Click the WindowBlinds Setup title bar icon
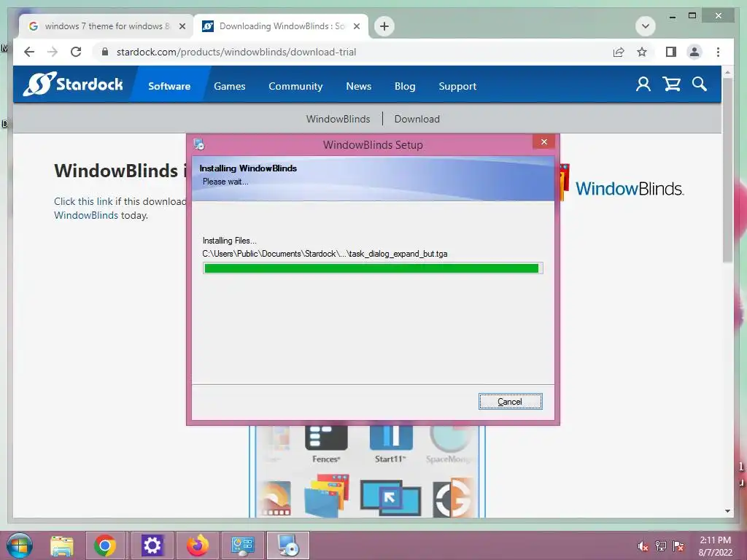This screenshot has height=560, width=747. 199,144
